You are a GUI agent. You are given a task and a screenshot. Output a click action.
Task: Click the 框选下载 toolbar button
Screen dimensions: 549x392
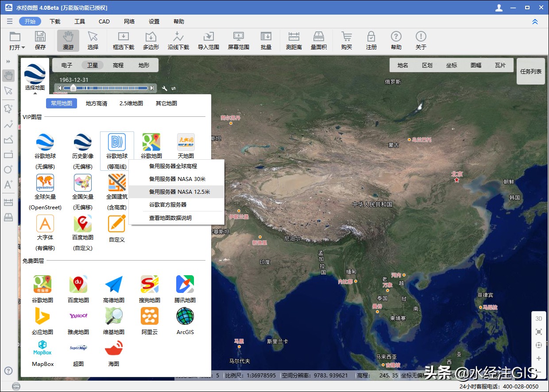[x=124, y=40]
